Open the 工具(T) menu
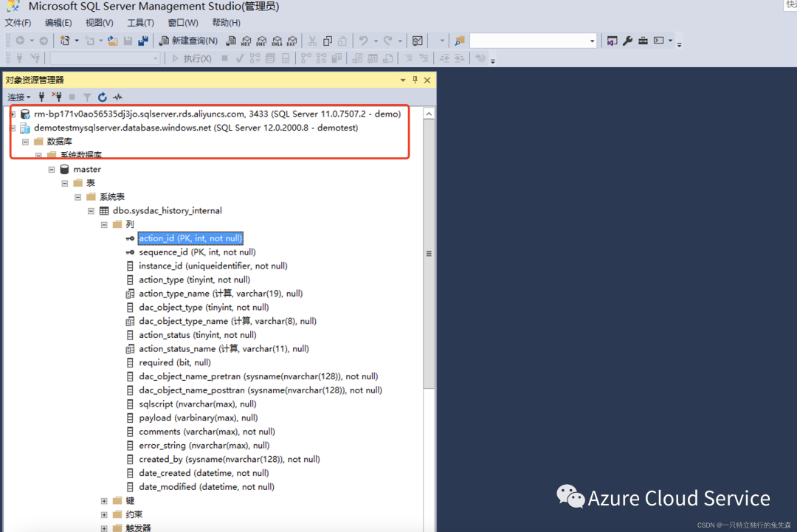The height and width of the screenshot is (532, 797). click(140, 23)
